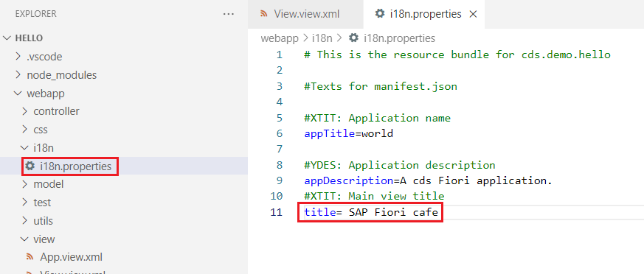Click XML icon beside App.view.xml
644x274 pixels.
(x=30, y=257)
